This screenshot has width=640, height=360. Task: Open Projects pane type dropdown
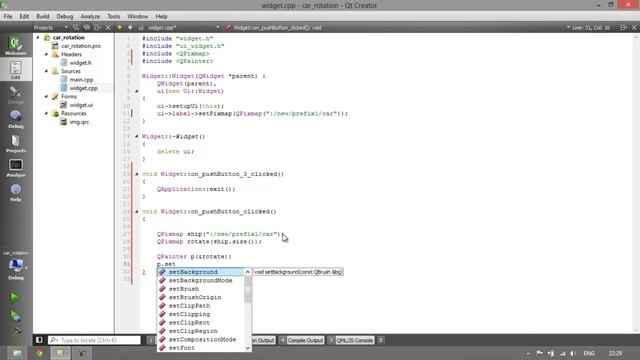click(x=66, y=27)
